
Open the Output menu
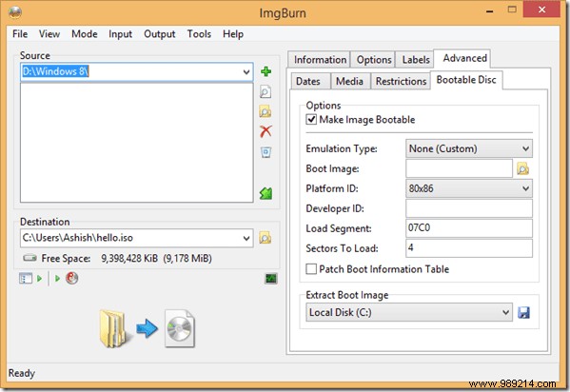(x=160, y=34)
